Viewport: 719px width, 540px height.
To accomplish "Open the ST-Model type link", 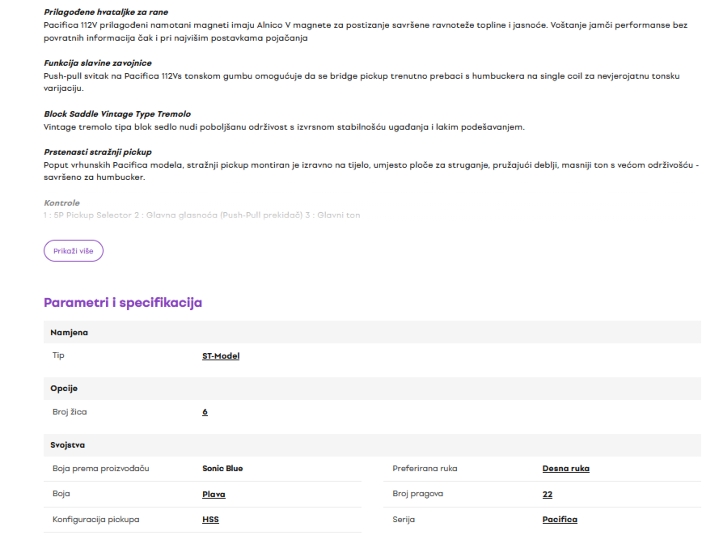I will [221, 356].
